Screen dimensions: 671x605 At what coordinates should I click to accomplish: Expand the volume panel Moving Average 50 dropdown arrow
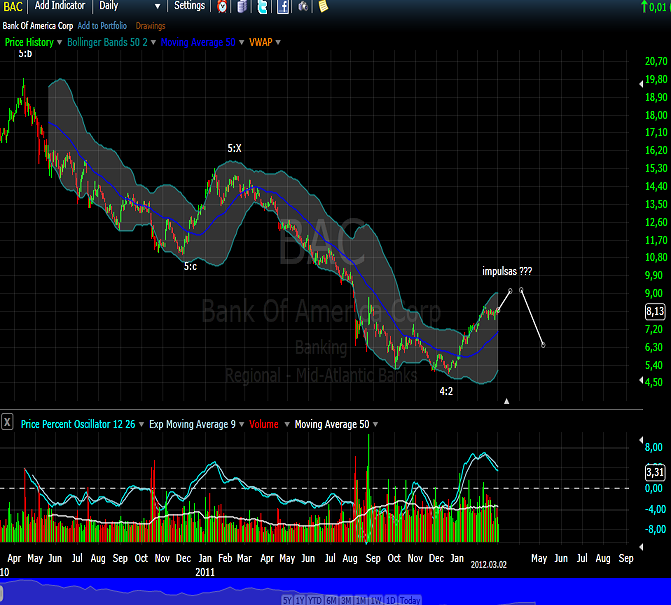[x=375, y=424]
